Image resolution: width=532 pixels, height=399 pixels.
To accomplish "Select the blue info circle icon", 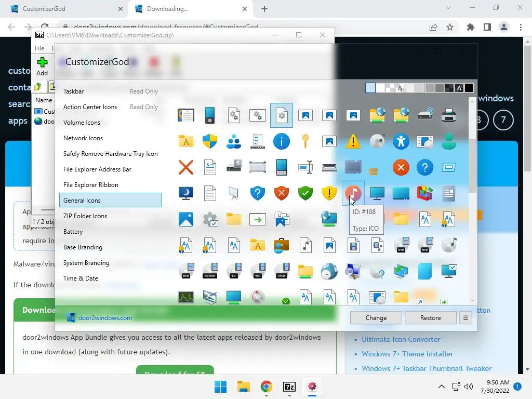I will pos(281,141).
